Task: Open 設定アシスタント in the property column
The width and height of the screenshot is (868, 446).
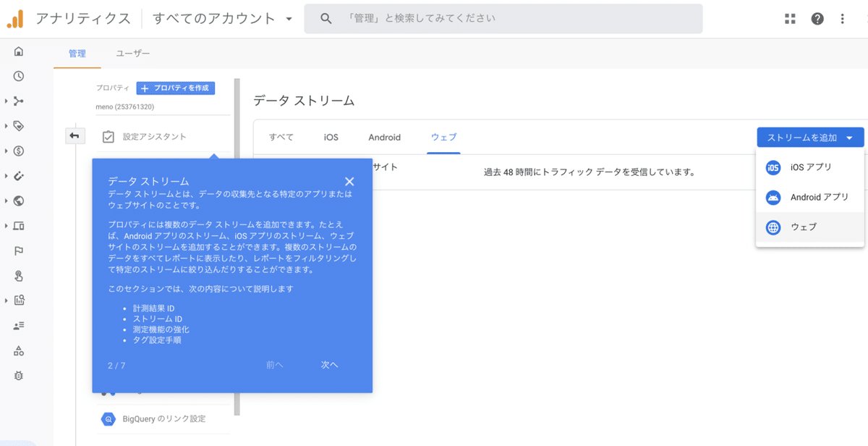Action: (x=154, y=137)
